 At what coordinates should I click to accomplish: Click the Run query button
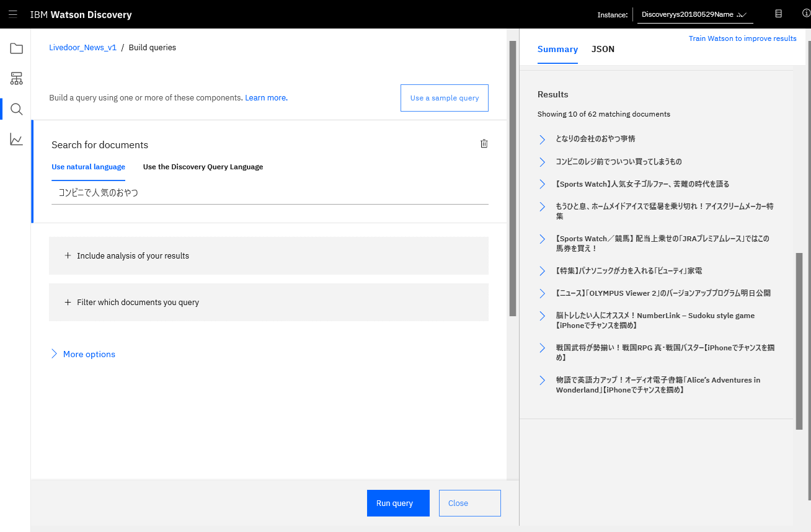click(x=398, y=503)
